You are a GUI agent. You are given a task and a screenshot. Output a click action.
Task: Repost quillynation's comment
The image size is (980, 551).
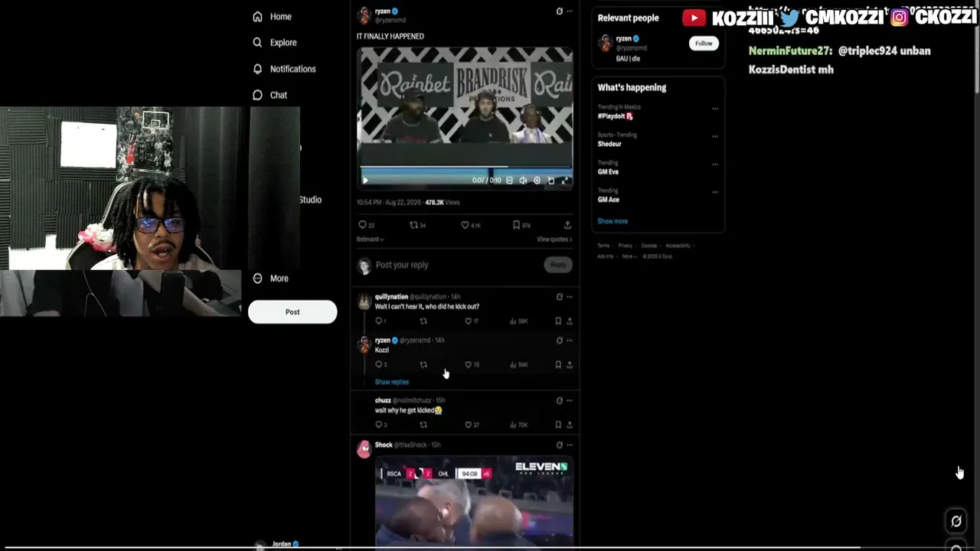(423, 321)
